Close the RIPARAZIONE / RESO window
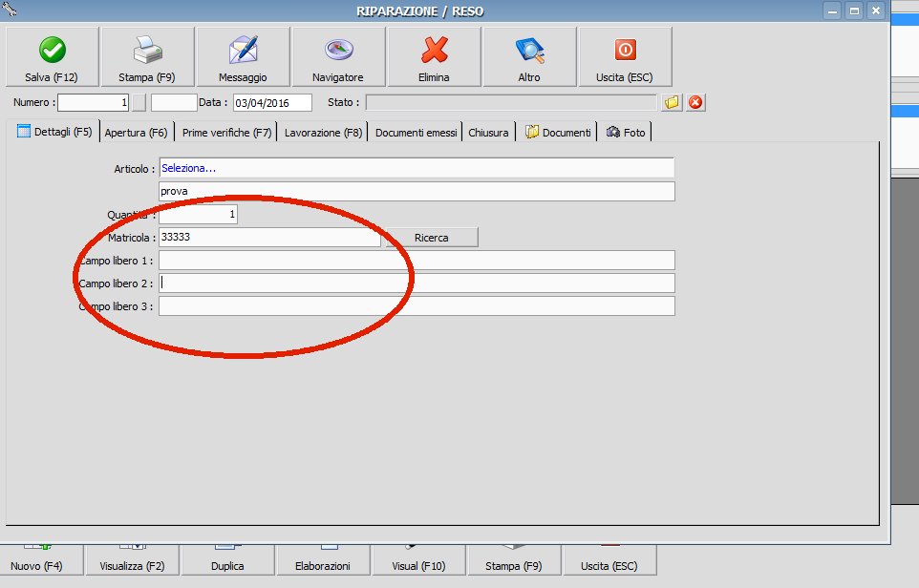Image resolution: width=919 pixels, height=588 pixels. coord(876,10)
